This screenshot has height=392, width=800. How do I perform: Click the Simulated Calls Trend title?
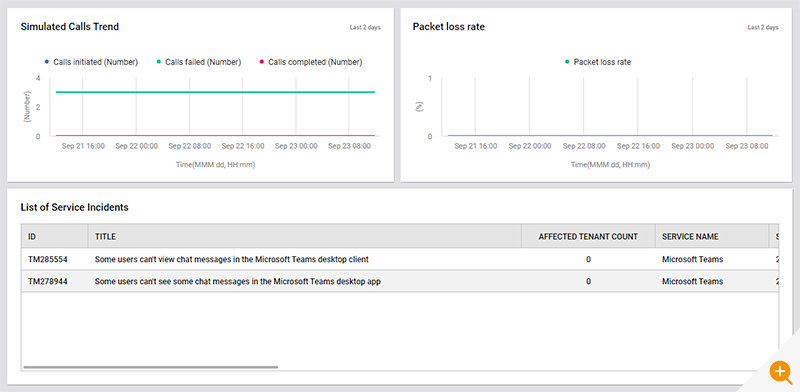[70, 27]
